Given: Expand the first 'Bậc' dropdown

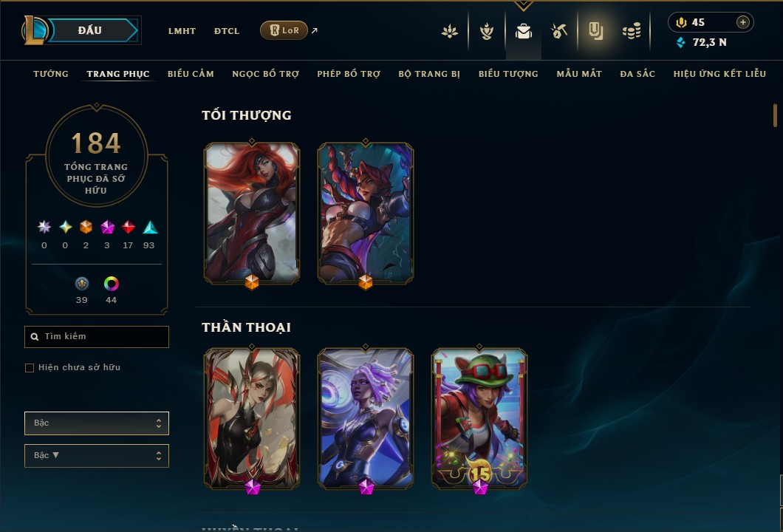Looking at the screenshot, I should tap(96, 423).
